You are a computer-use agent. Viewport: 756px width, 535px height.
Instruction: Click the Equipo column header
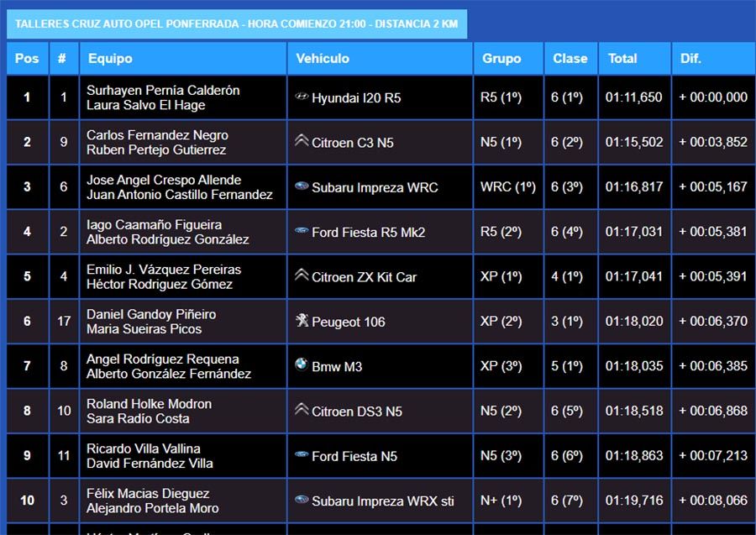(110, 59)
